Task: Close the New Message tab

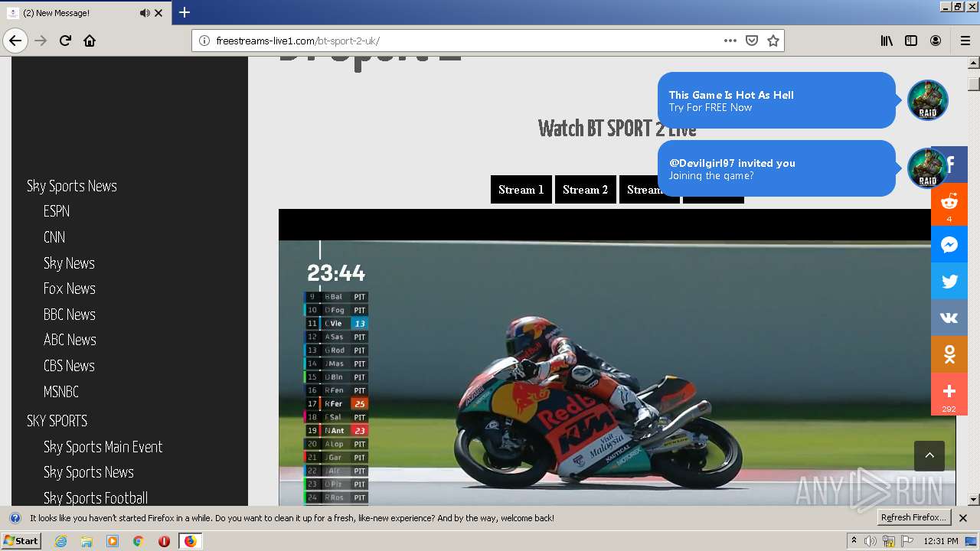Action: tap(159, 13)
